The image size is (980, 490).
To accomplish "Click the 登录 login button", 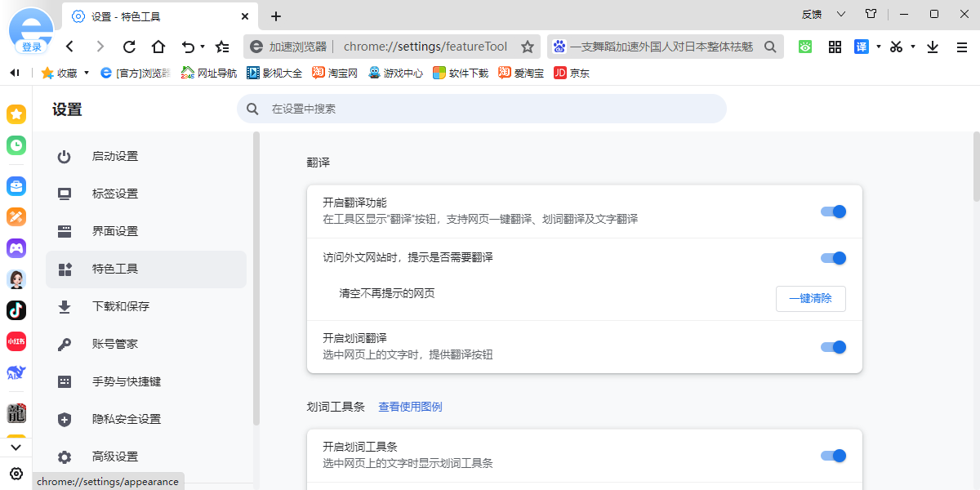I will [31, 47].
